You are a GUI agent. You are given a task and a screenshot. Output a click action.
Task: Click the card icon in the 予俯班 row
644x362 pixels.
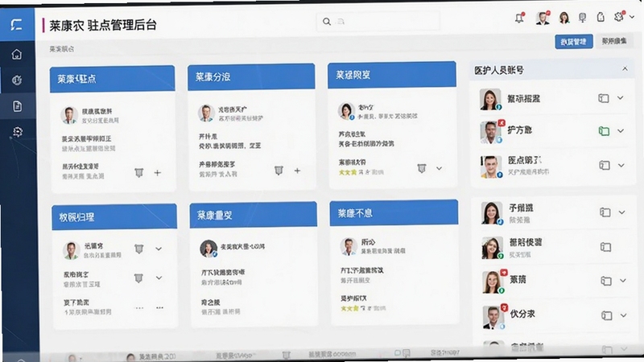coord(605,212)
